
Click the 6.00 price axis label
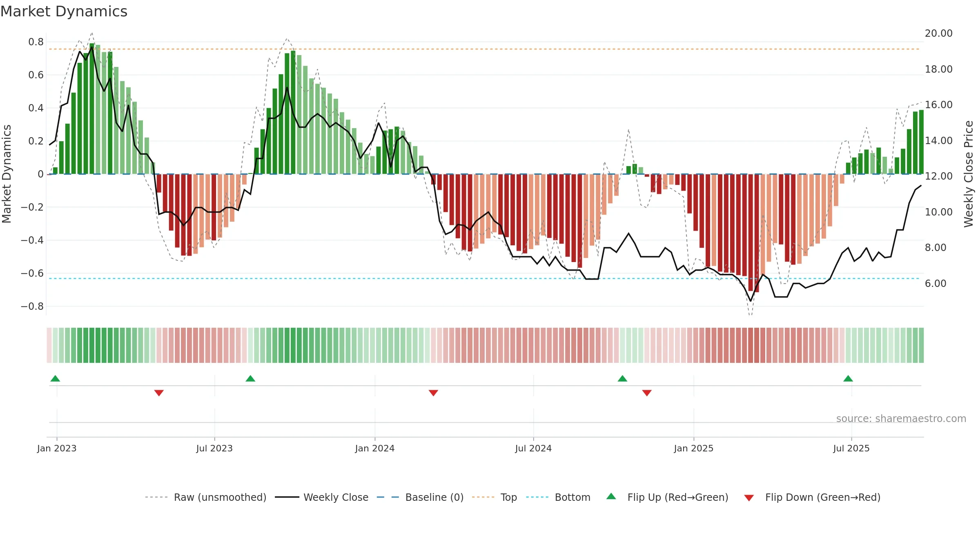click(x=935, y=283)
